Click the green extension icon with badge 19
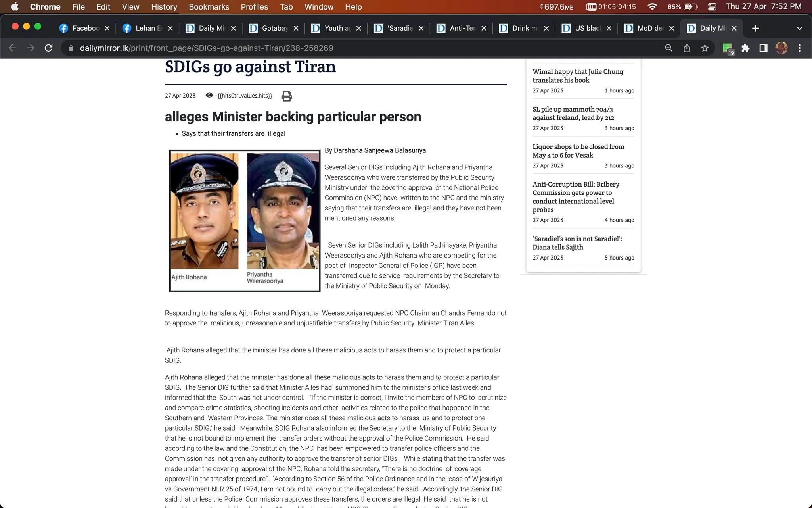The height and width of the screenshot is (508, 812). 728,49
